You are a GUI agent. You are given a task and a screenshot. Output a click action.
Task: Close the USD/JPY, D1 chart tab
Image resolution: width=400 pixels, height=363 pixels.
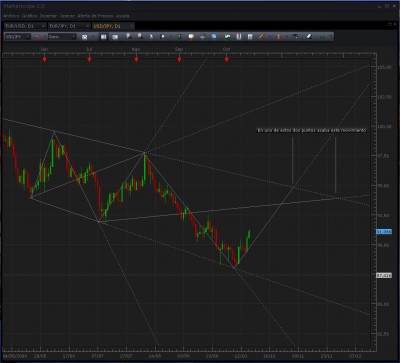tap(131, 26)
